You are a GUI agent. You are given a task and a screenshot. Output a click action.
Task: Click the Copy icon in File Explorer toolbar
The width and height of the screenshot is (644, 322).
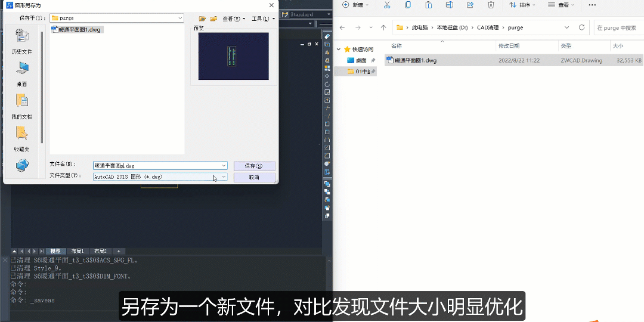pyautogui.click(x=408, y=5)
